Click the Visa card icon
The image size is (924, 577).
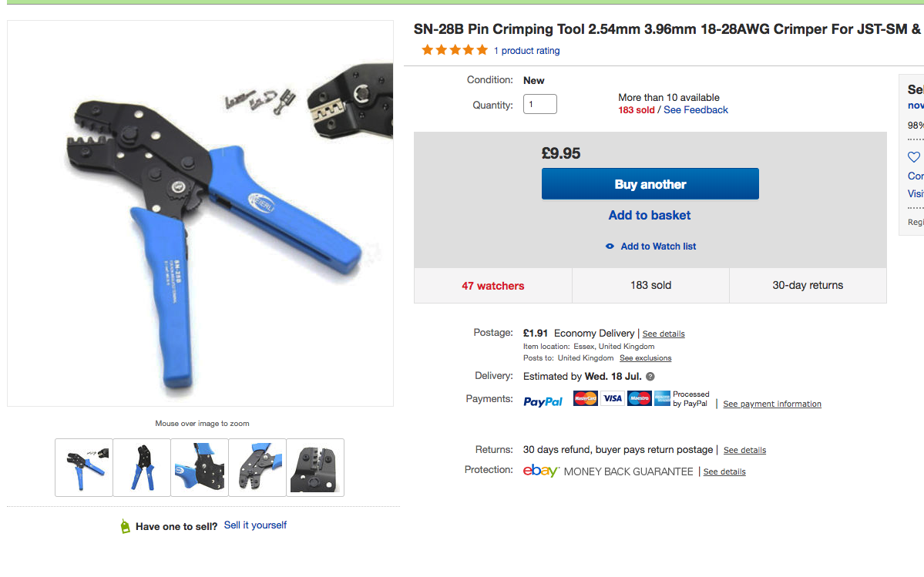(x=613, y=398)
